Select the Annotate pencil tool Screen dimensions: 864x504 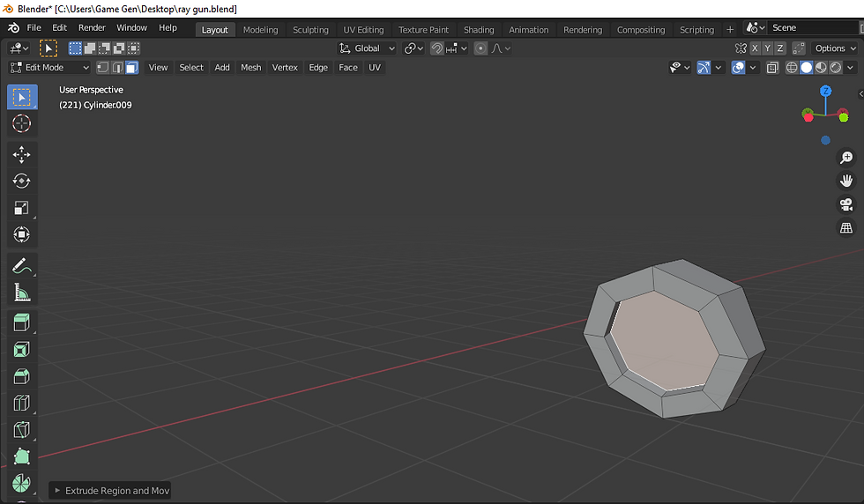pyautogui.click(x=22, y=266)
